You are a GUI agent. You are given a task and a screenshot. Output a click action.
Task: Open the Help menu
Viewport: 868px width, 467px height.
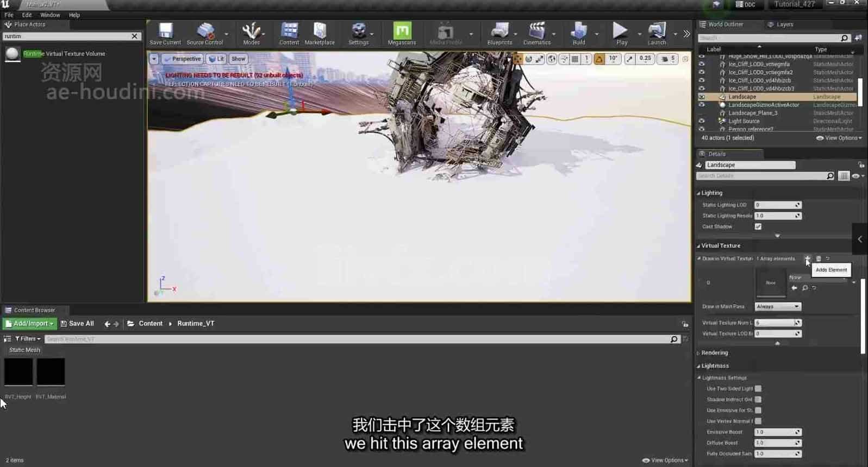coord(74,15)
